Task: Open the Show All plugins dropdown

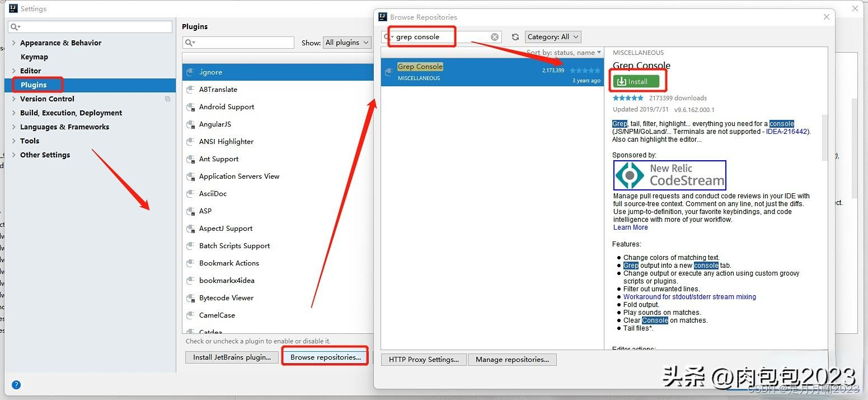Action: (347, 43)
